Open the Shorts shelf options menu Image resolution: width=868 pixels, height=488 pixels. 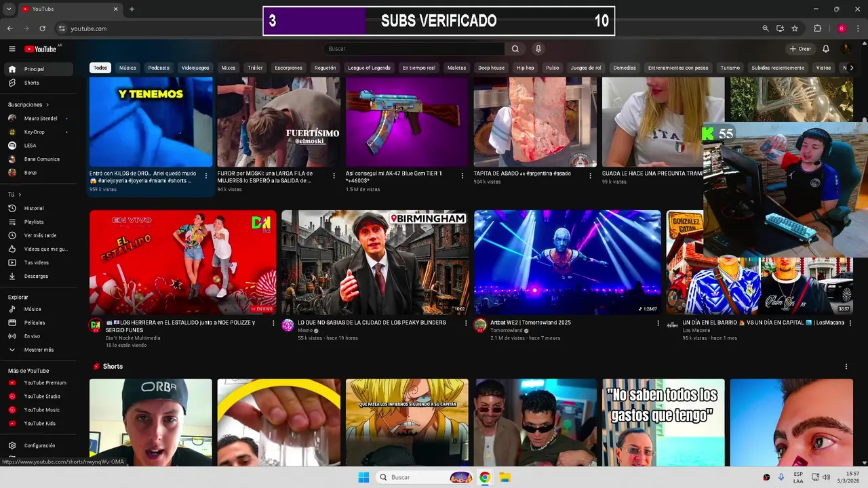[x=846, y=367]
